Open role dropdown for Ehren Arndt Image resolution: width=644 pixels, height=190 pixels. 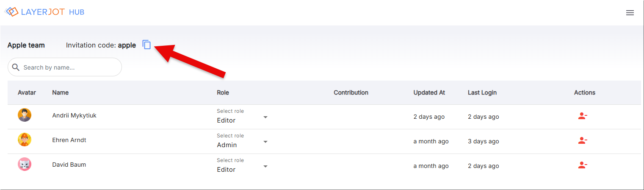(x=242, y=141)
